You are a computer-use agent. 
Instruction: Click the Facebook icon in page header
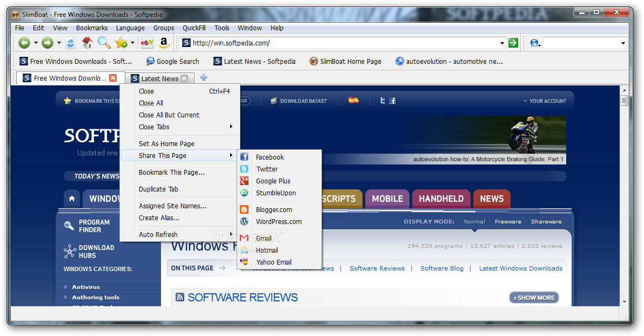(x=393, y=101)
